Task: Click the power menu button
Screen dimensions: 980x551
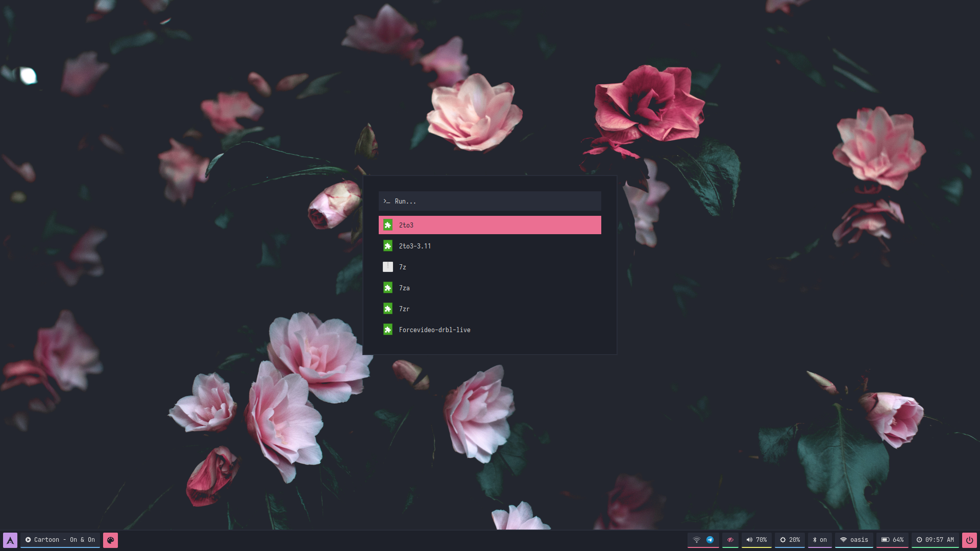Action: pyautogui.click(x=969, y=540)
